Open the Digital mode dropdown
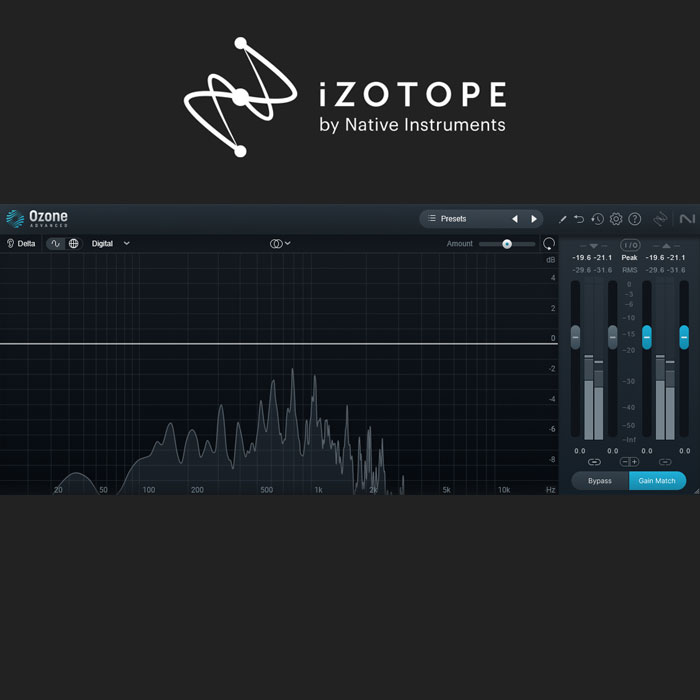 pos(110,244)
